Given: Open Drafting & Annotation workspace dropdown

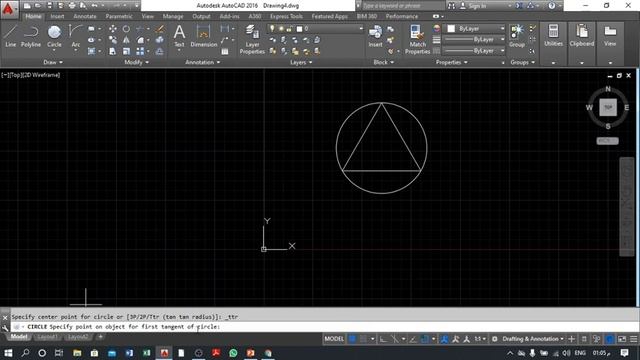Looking at the screenshot, I should pyautogui.click(x=533, y=339).
